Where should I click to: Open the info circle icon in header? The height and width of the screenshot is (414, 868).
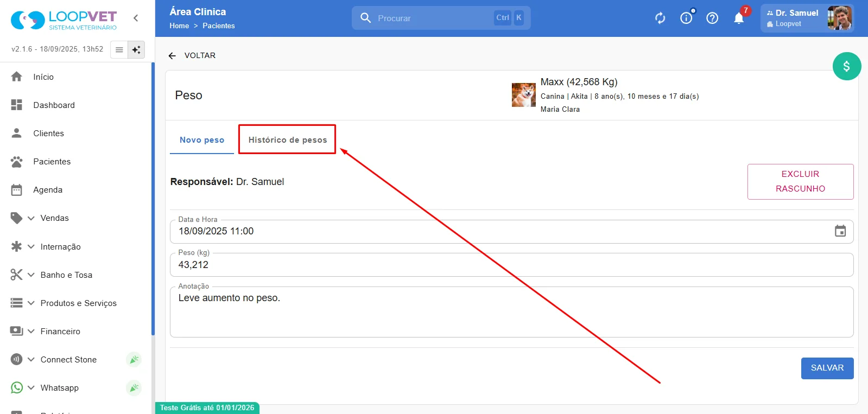coord(686,18)
